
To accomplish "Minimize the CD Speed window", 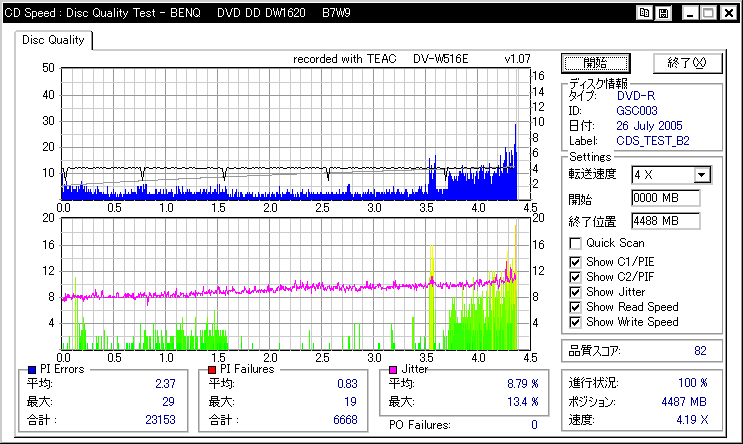I will click(x=690, y=13).
